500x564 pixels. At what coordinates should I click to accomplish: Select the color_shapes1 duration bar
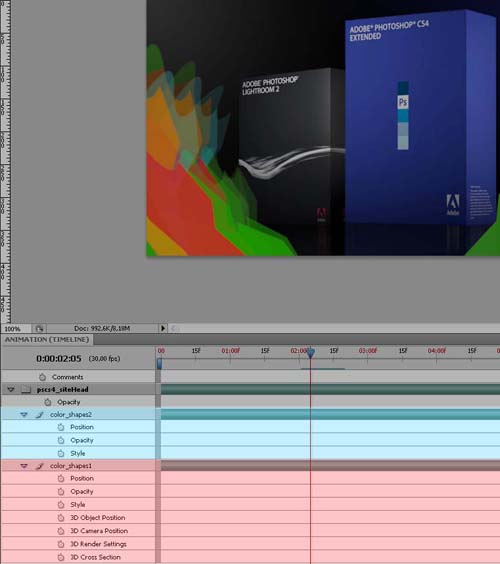pyautogui.click(x=330, y=466)
